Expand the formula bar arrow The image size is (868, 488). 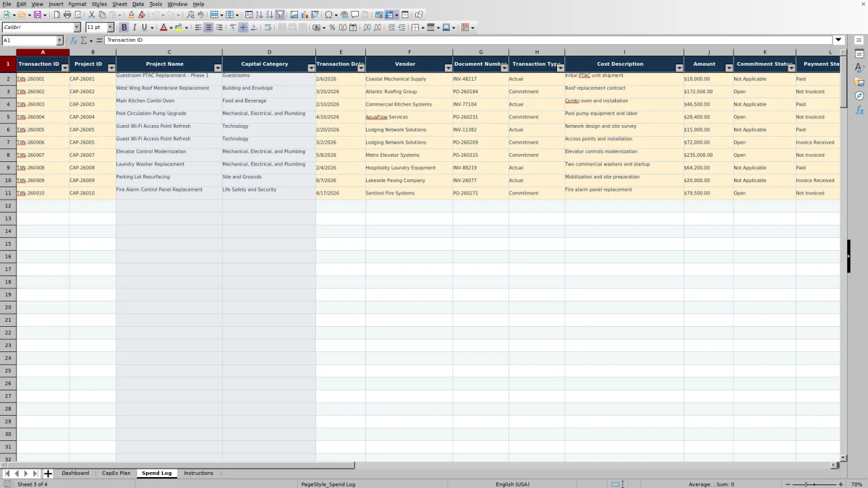tap(839, 40)
